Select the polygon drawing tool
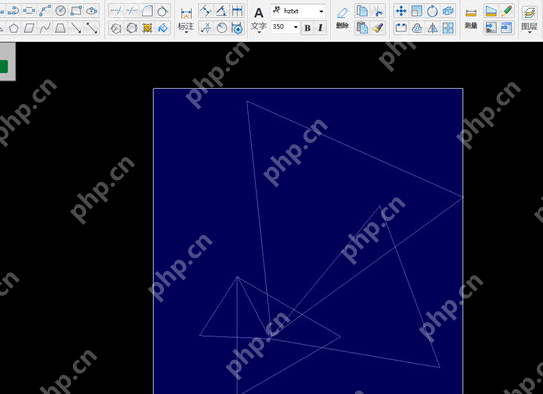Screen dimensions: 543x394 tap(14, 28)
